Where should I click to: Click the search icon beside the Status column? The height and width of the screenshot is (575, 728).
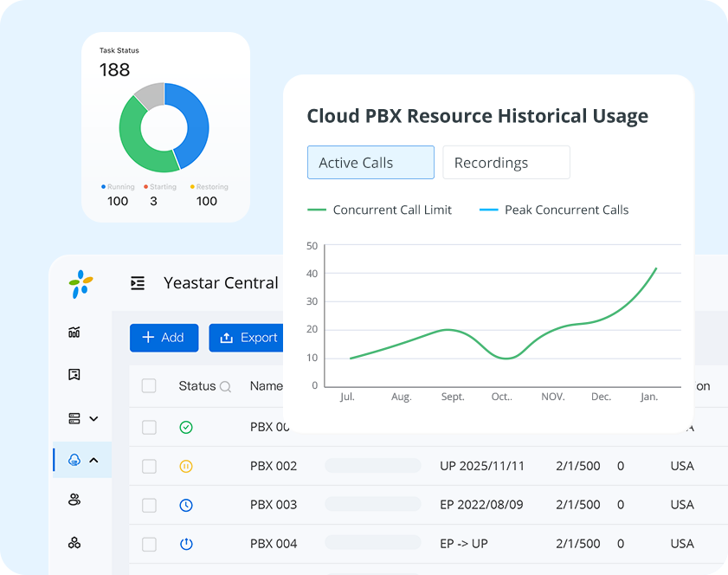[x=225, y=387]
